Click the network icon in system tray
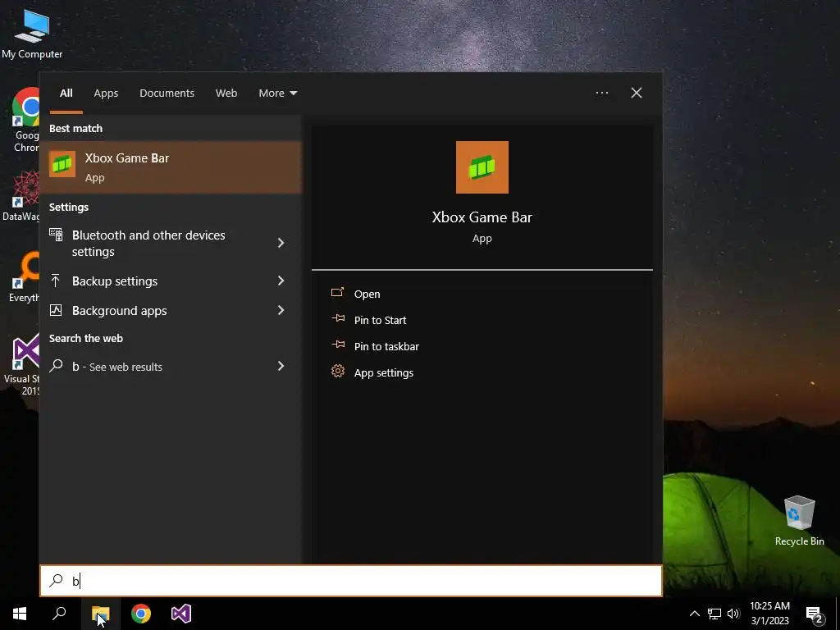Viewport: 840px width, 630px height. coord(714,614)
